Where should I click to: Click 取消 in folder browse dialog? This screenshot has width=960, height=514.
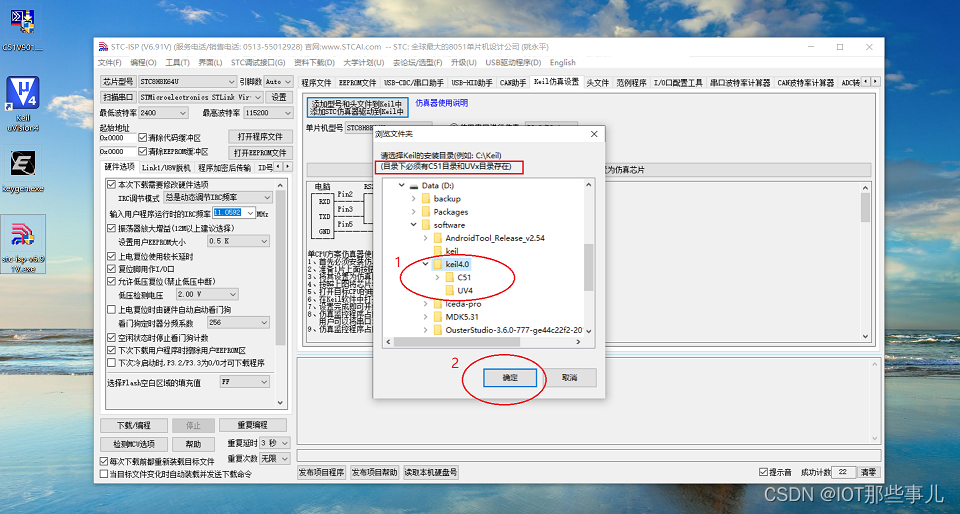(x=569, y=378)
